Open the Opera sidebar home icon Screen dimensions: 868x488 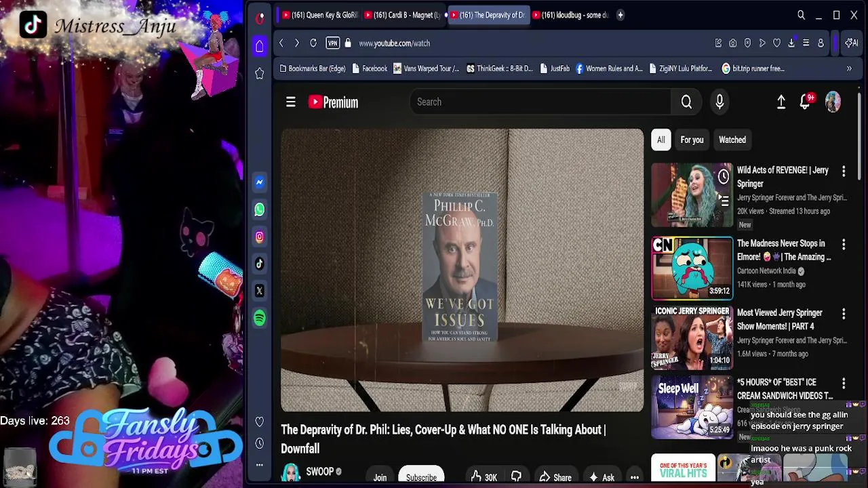260,45
